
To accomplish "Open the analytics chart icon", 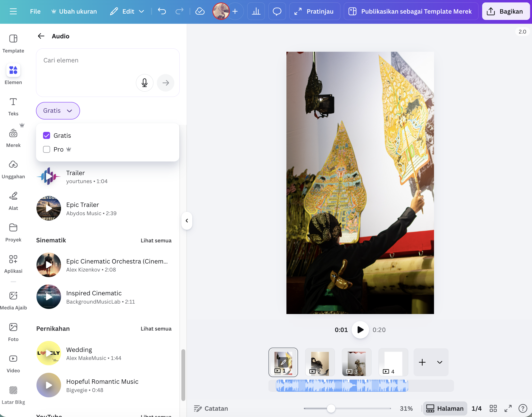I will 256,11.
